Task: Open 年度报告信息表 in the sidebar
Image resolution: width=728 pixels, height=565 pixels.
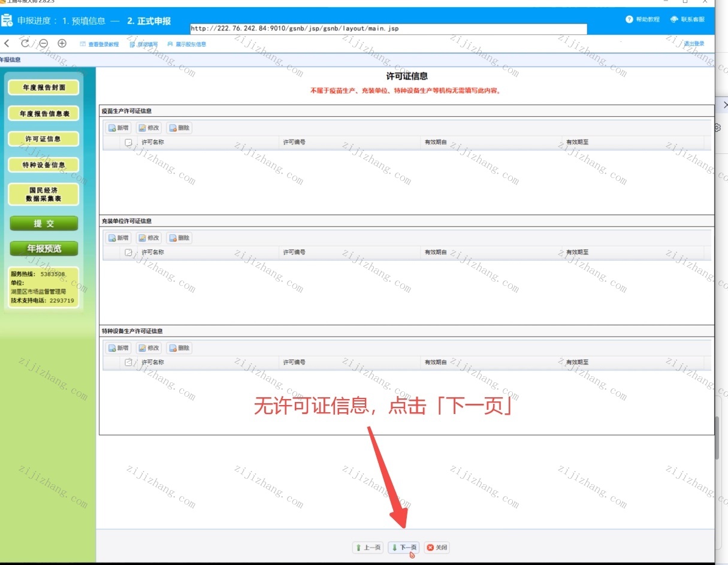Action: pyautogui.click(x=43, y=113)
